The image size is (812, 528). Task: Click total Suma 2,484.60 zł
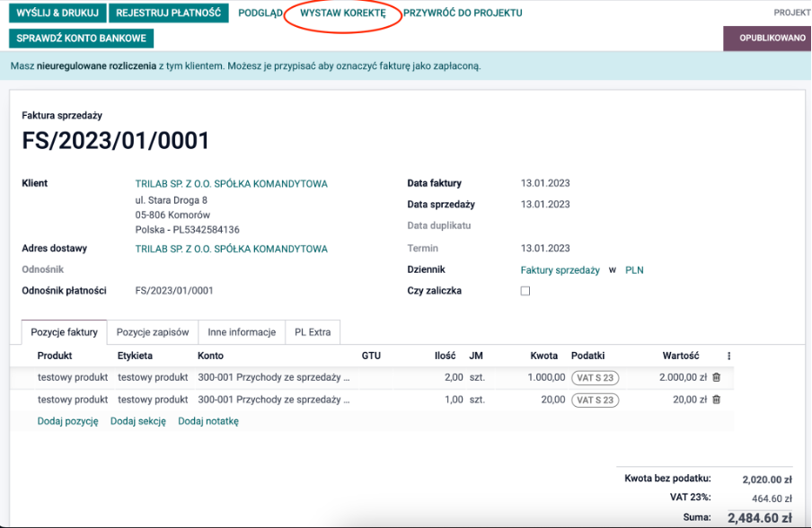coord(760,517)
